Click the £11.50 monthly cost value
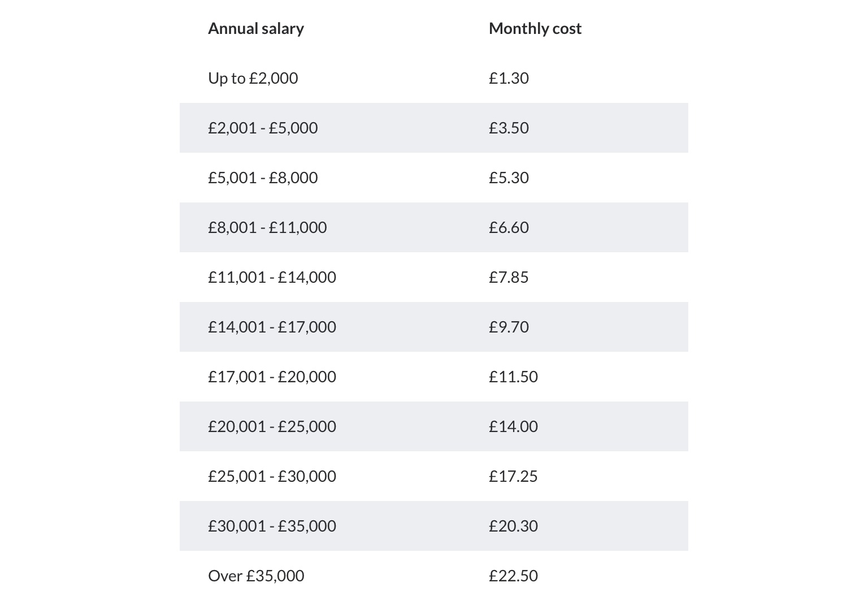The width and height of the screenshot is (868, 613). (513, 377)
